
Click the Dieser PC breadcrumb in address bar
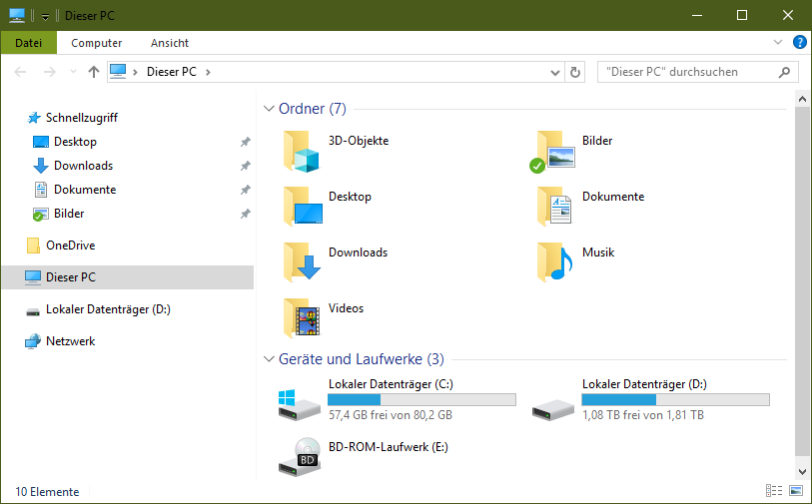click(x=172, y=72)
